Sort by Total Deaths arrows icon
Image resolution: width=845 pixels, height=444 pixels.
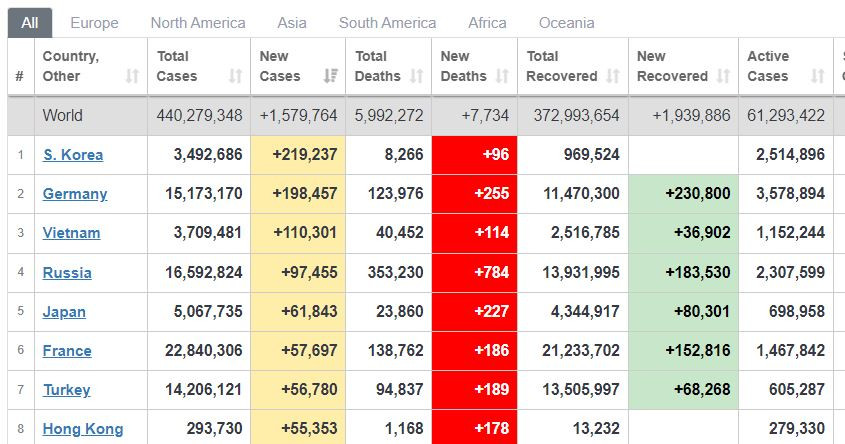pos(416,76)
